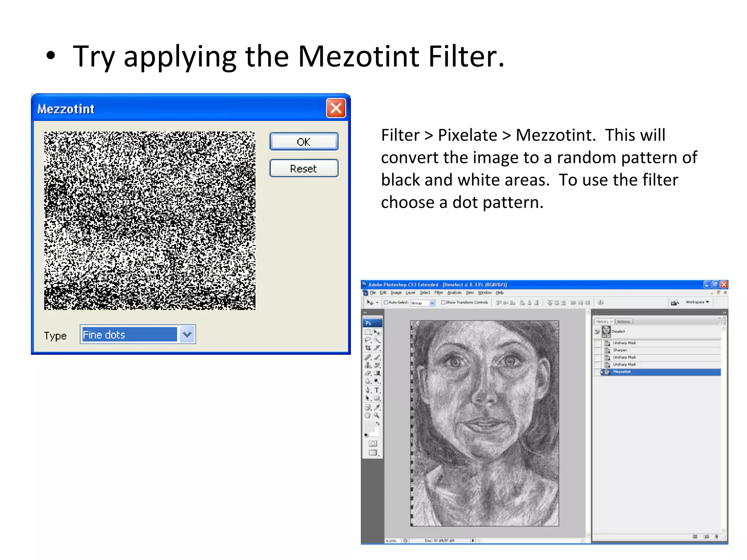Select the Eraser tool
The image size is (747, 560).
[368, 373]
